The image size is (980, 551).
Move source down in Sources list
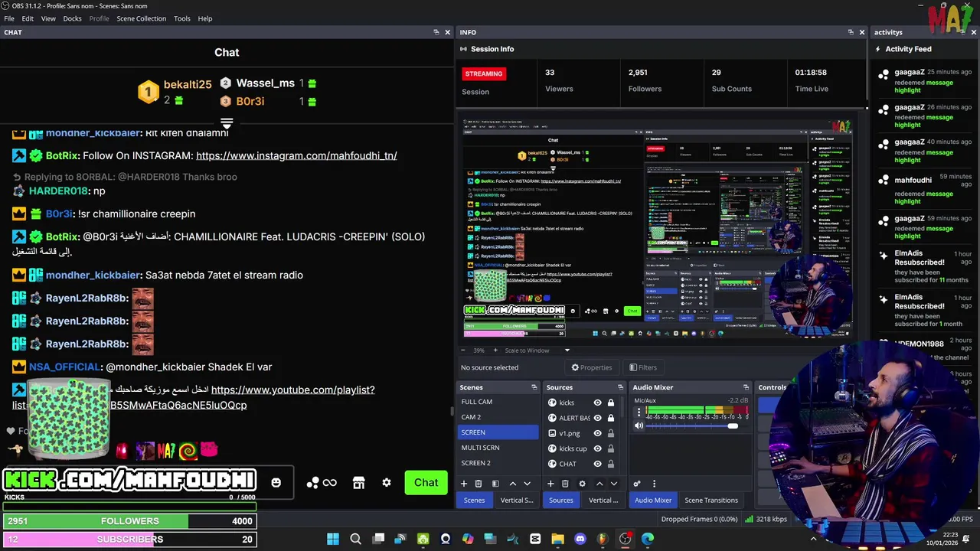613,484
